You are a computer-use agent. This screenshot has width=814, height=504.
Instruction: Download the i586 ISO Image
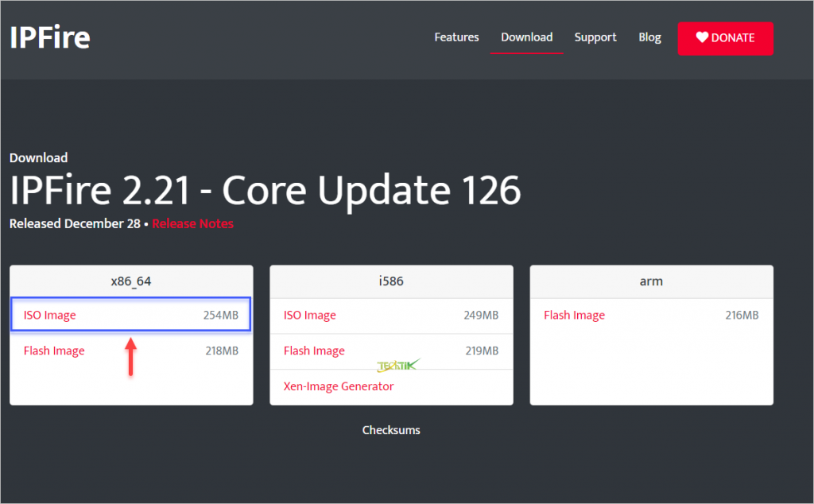[310, 315]
